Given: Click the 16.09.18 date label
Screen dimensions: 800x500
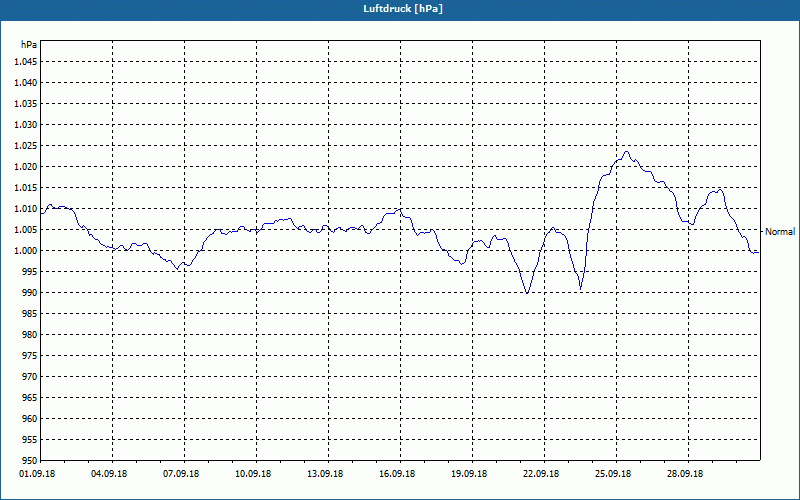Looking at the screenshot, I should [x=397, y=473].
